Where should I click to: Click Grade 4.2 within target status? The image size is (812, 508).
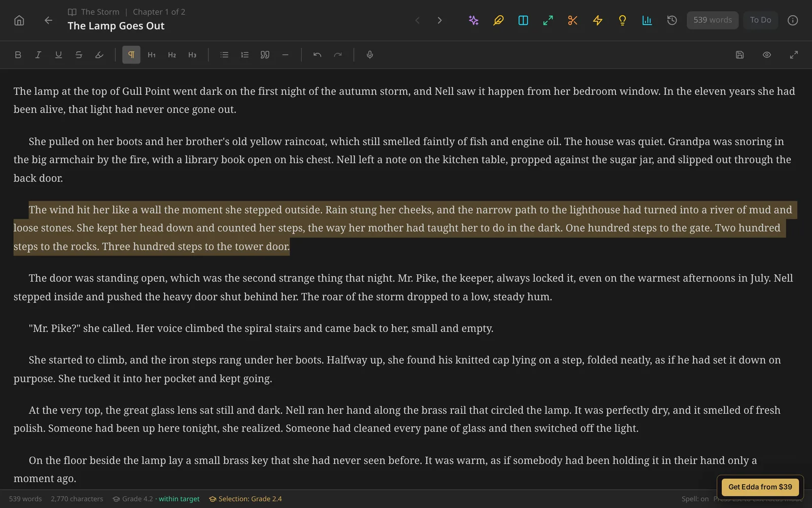pyautogui.click(x=156, y=499)
